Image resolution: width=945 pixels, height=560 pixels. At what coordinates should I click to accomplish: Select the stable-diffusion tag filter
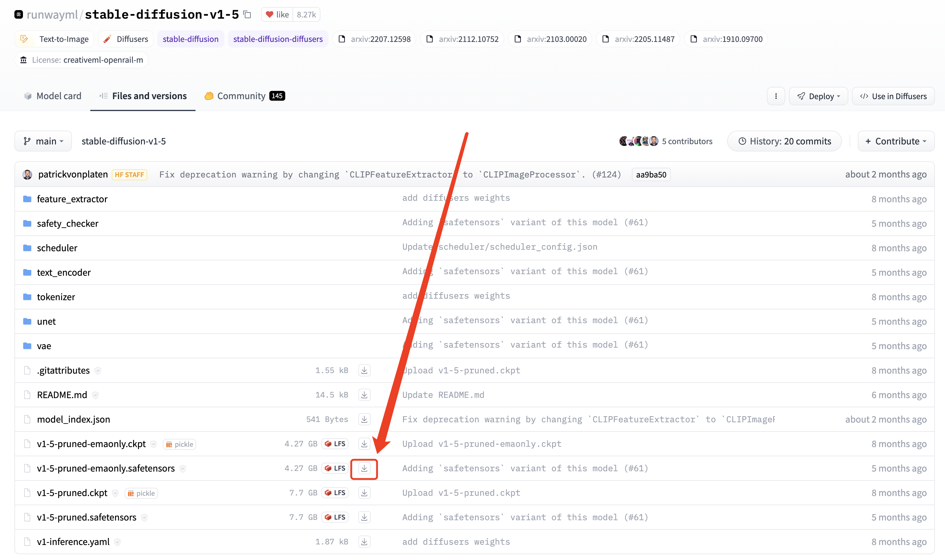coord(190,39)
